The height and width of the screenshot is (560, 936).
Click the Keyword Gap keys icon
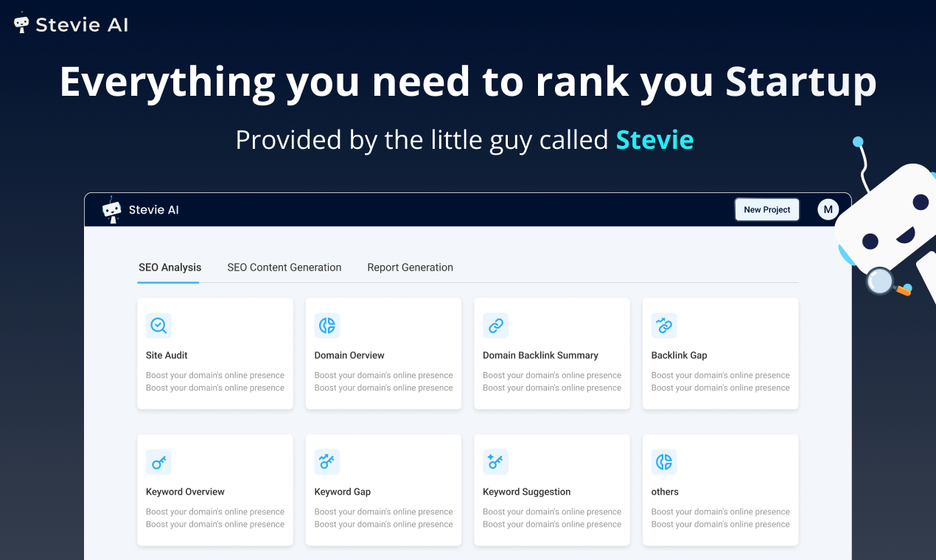pyautogui.click(x=326, y=461)
